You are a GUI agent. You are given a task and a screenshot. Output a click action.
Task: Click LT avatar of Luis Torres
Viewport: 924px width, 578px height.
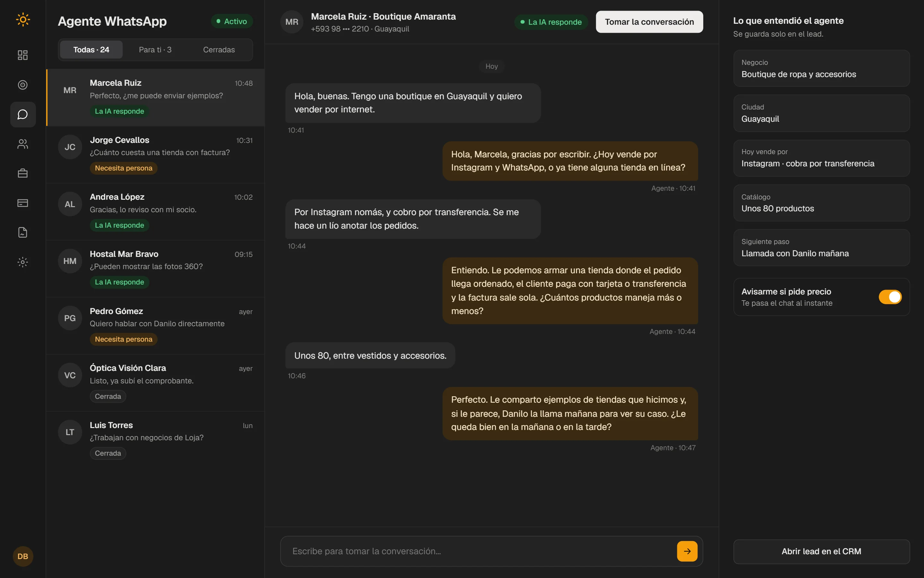tap(70, 432)
